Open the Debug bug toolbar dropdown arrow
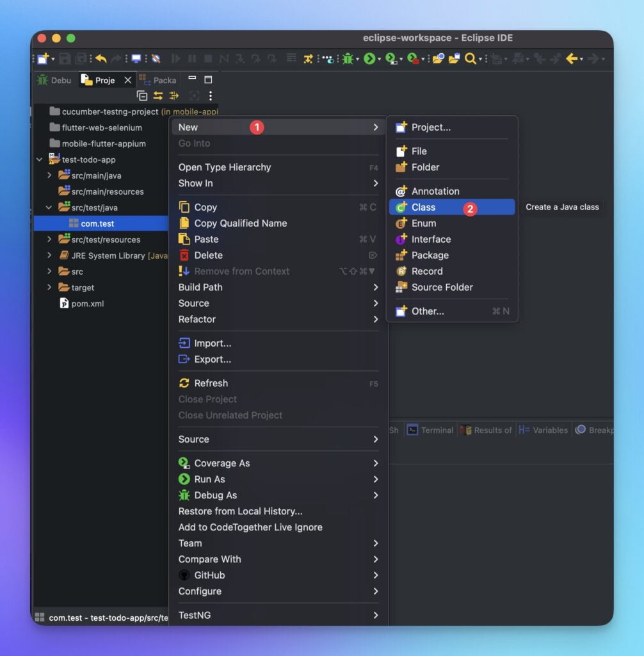Screen dimensions: 644x656 358,59
